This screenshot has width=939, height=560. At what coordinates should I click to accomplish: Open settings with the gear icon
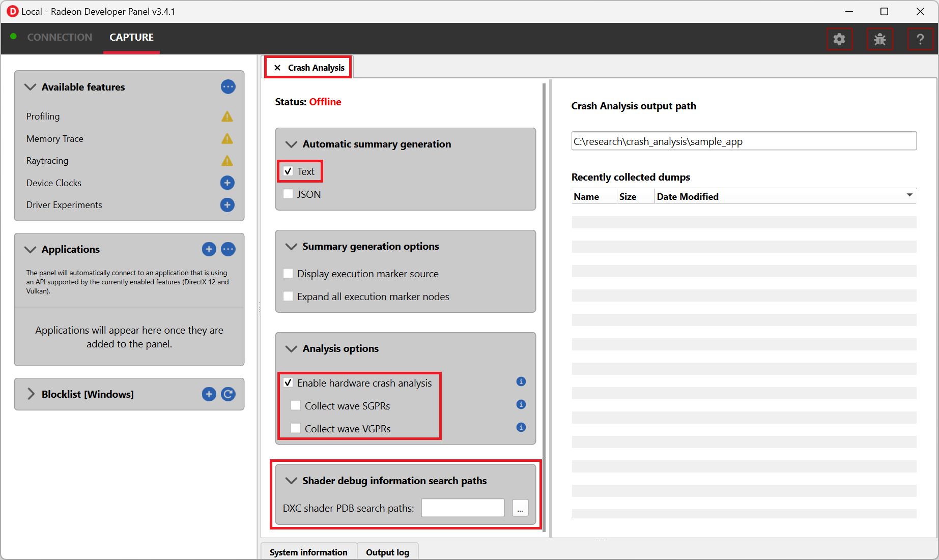pos(839,39)
